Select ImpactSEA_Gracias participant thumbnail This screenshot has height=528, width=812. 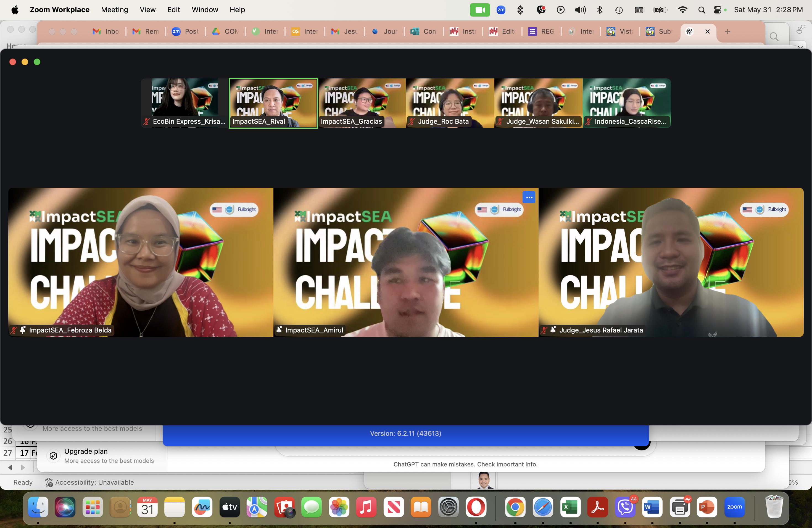click(362, 103)
